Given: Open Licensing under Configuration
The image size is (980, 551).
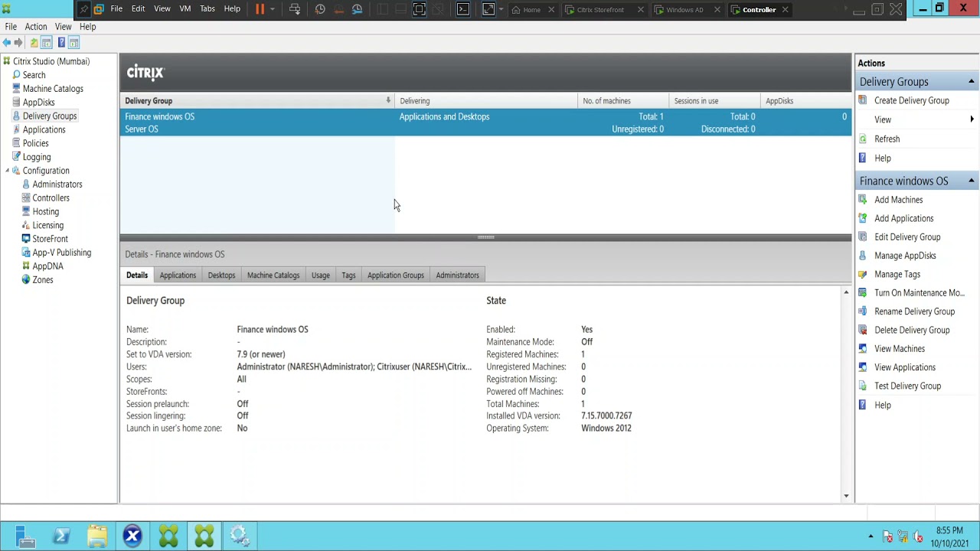Looking at the screenshot, I should coord(47,226).
